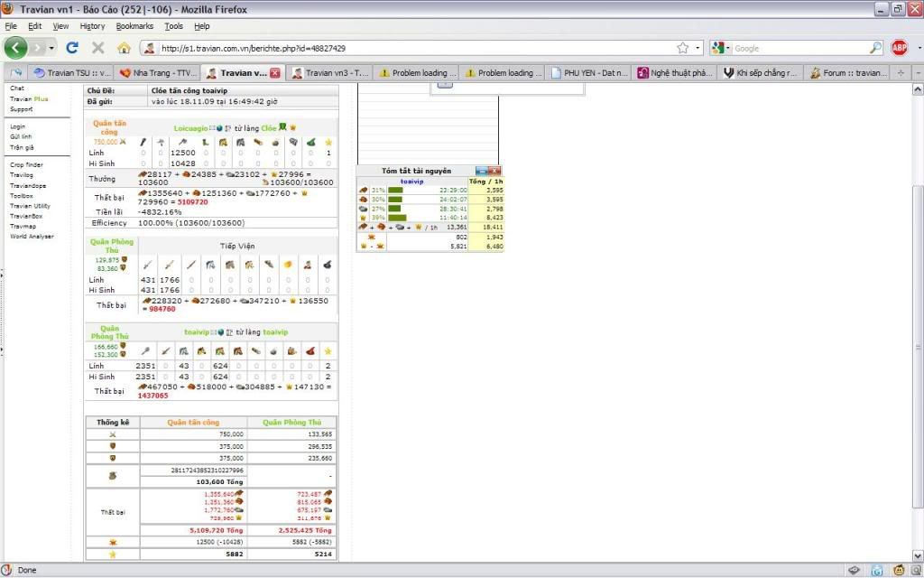The width and height of the screenshot is (924, 578).
Task: Click the search magnifier icon
Action: click(875, 49)
